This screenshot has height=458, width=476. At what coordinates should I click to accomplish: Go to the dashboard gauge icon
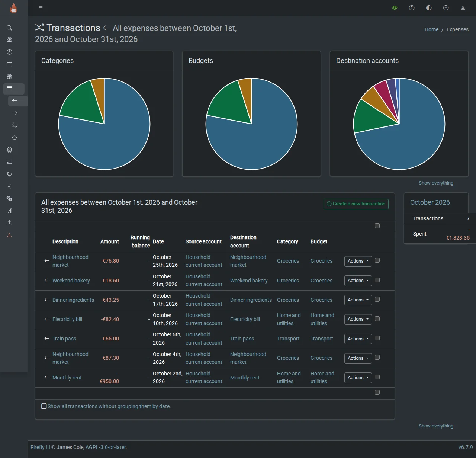tap(9, 40)
